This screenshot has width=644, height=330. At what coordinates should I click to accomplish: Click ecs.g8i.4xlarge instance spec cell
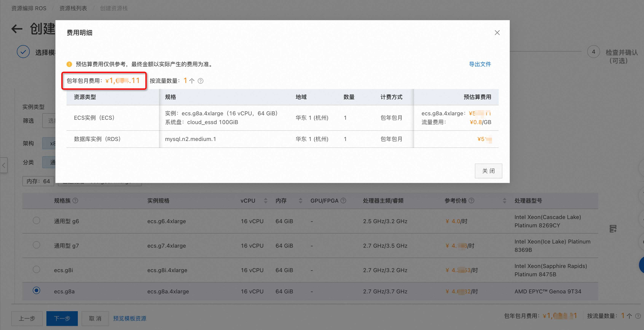click(167, 270)
